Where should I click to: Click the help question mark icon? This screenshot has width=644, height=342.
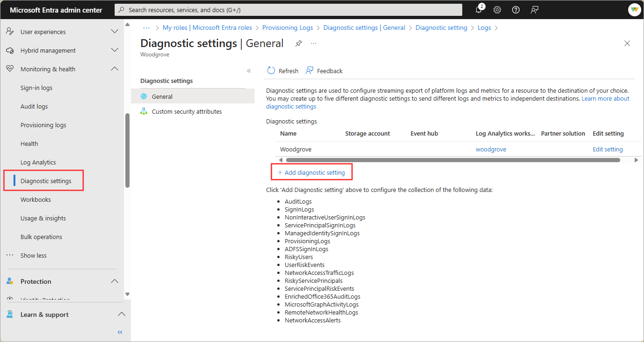tap(516, 10)
